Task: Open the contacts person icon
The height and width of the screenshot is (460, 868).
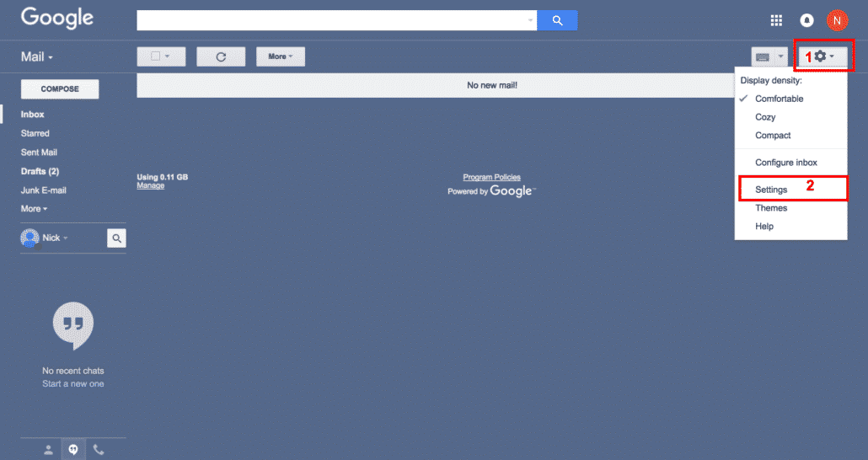Action: [49, 450]
